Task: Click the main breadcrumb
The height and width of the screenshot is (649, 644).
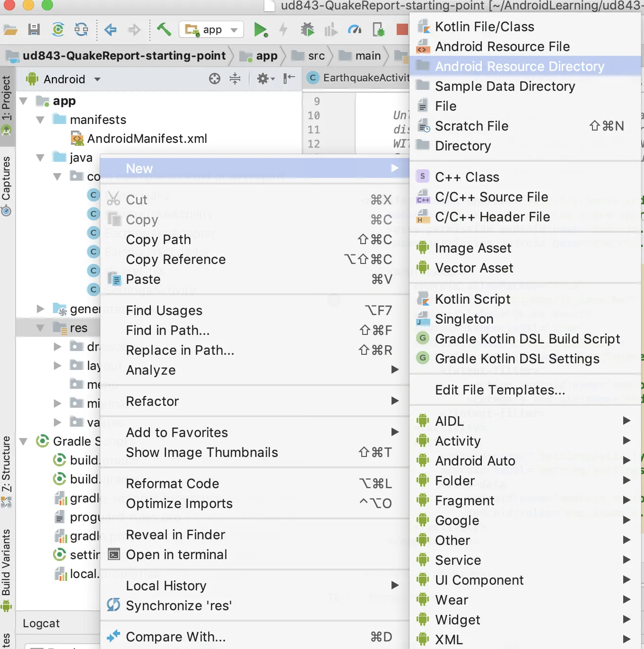Action: pyautogui.click(x=360, y=56)
